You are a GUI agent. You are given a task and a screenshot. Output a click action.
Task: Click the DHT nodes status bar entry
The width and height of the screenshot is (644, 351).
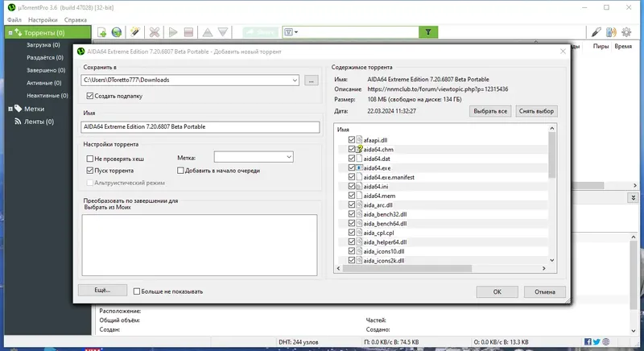(298, 342)
